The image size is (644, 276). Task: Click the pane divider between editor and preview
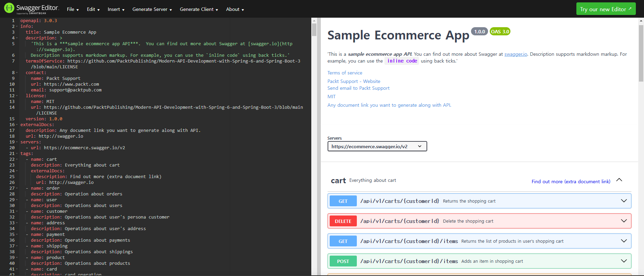[x=319, y=146]
